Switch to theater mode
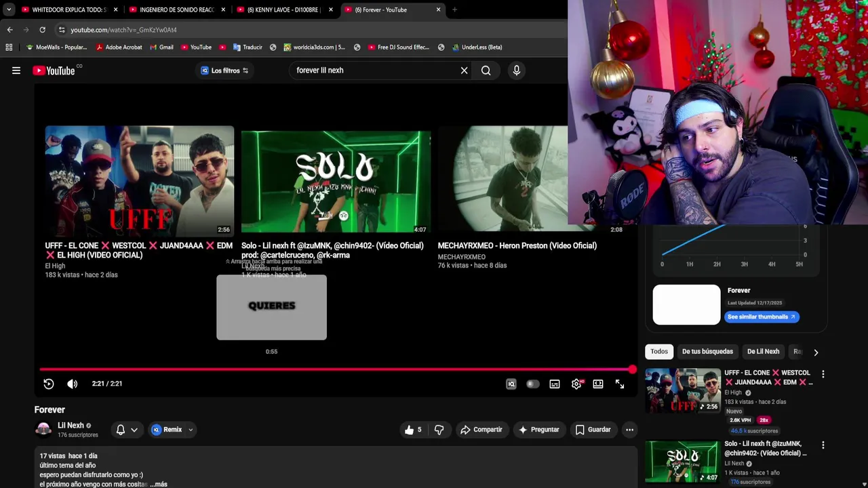868x488 pixels. [598, 384]
